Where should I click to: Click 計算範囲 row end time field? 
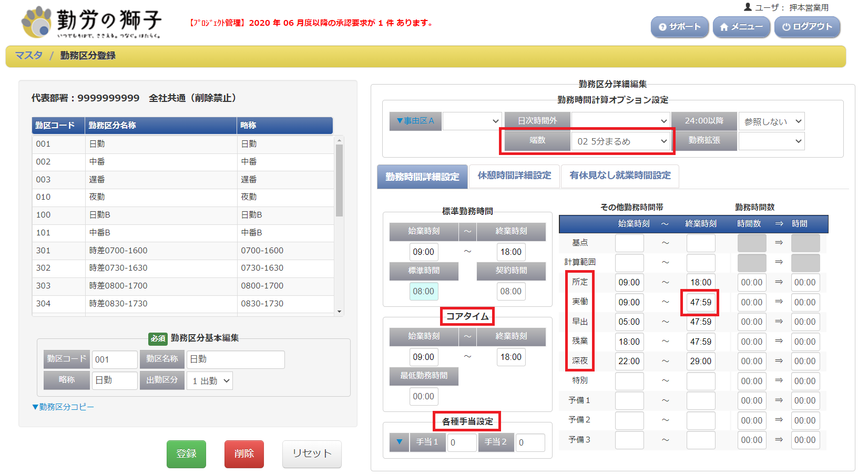pos(701,263)
